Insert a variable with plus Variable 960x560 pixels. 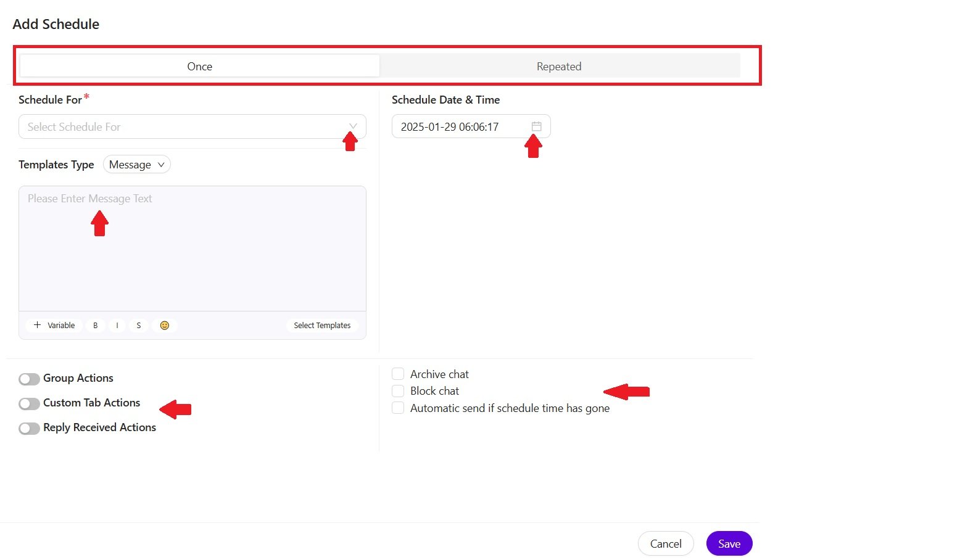coord(54,325)
